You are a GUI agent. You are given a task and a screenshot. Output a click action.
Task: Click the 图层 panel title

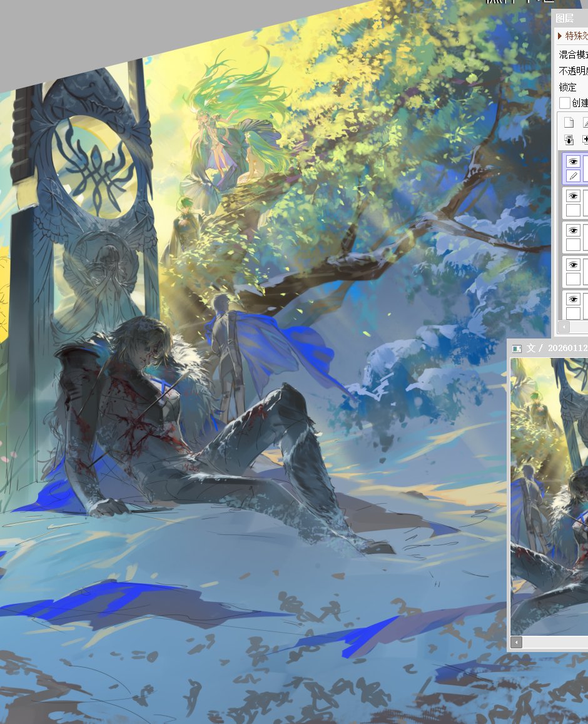click(564, 19)
